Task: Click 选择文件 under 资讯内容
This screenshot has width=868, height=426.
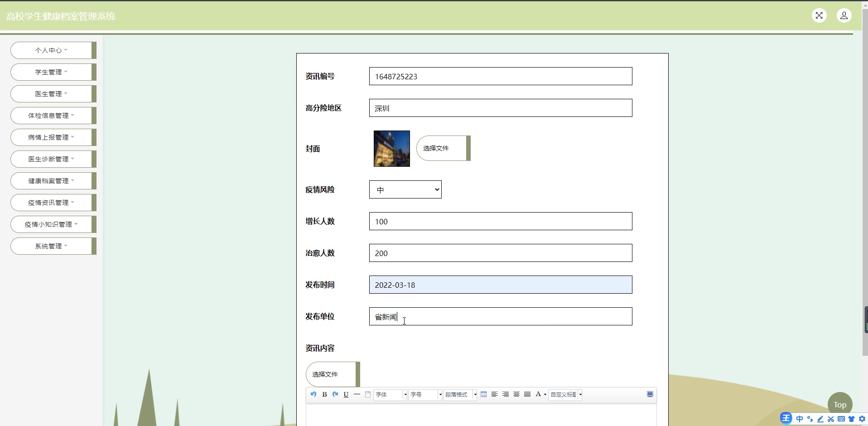Action: click(x=333, y=374)
